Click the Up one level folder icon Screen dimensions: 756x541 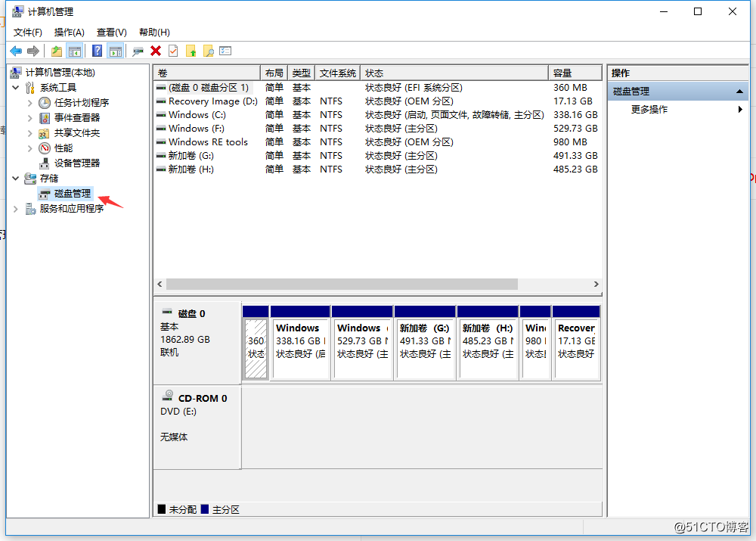57,51
